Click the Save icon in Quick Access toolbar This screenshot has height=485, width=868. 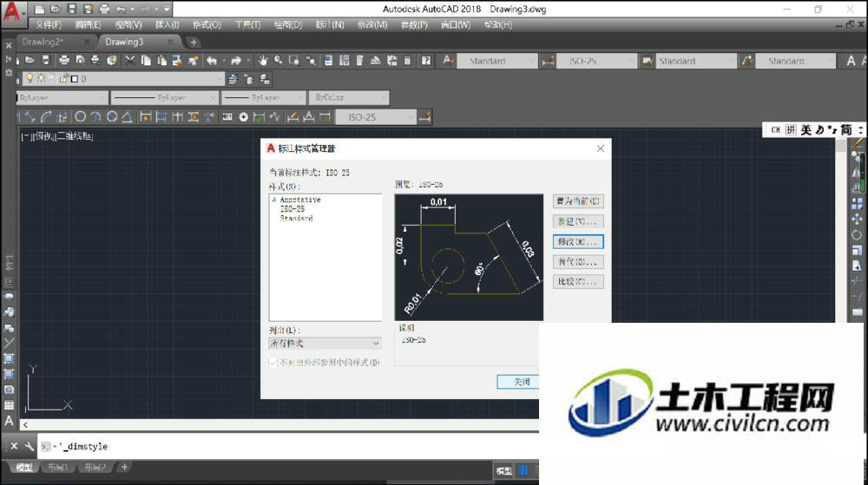point(72,10)
